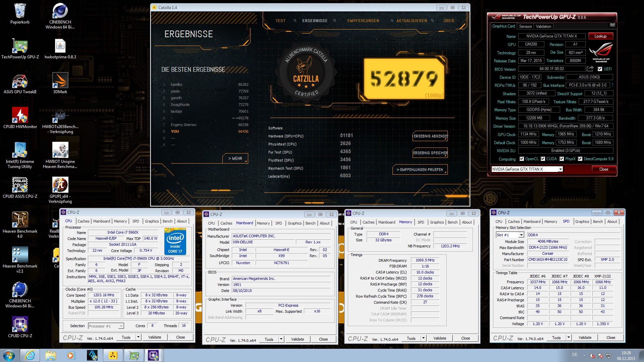Open the 3DMark desktop icon
The height and width of the screenshot is (362, 644).
tap(60, 83)
